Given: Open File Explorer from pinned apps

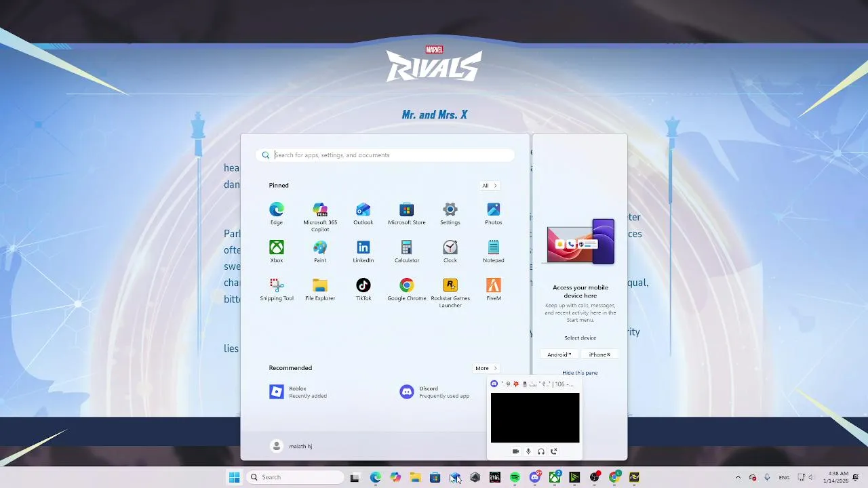Looking at the screenshot, I should [320, 289].
